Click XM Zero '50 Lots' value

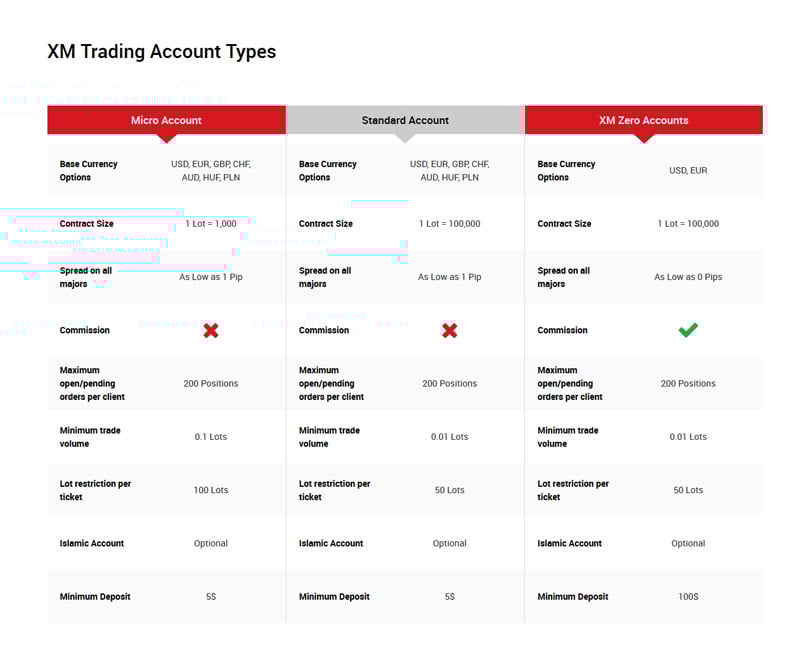click(688, 490)
